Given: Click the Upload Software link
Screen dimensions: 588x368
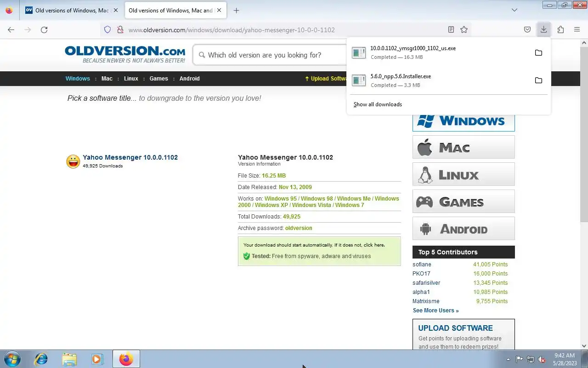Looking at the screenshot, I should click(326, 79).
